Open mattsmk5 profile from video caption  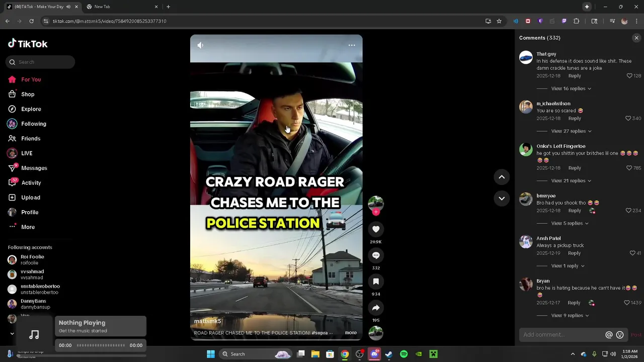coord(207,321)
